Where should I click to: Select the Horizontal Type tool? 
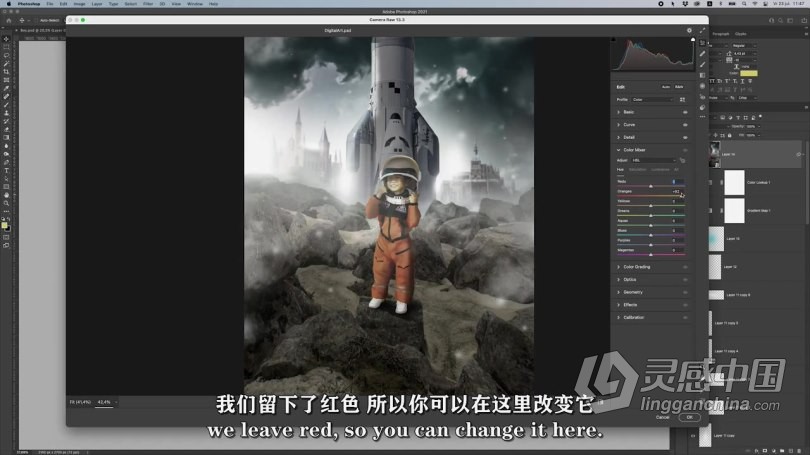pyautogui.click(x=6, y=170)
